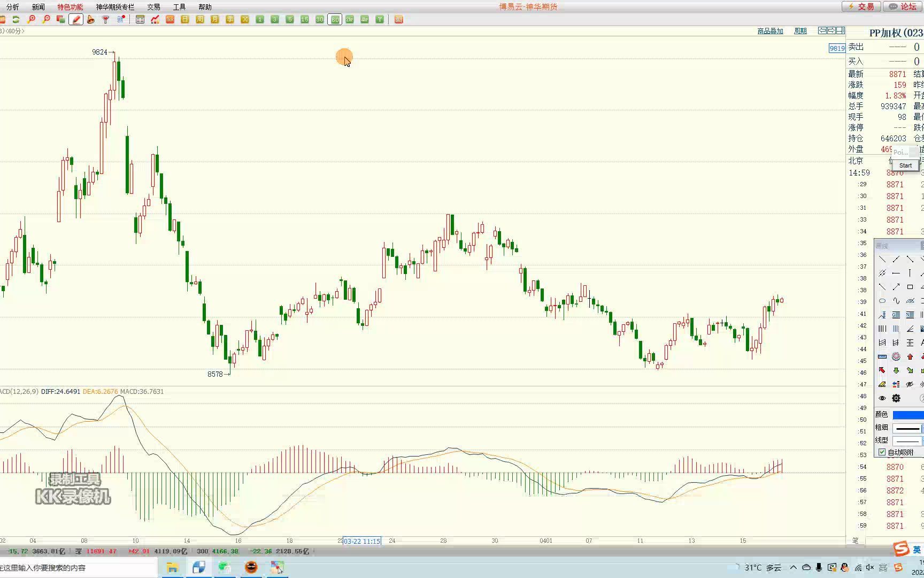The width and height of the screenshot is (924, 578).
Task: Show hidden system tray icons chevron
Action: 793,567
